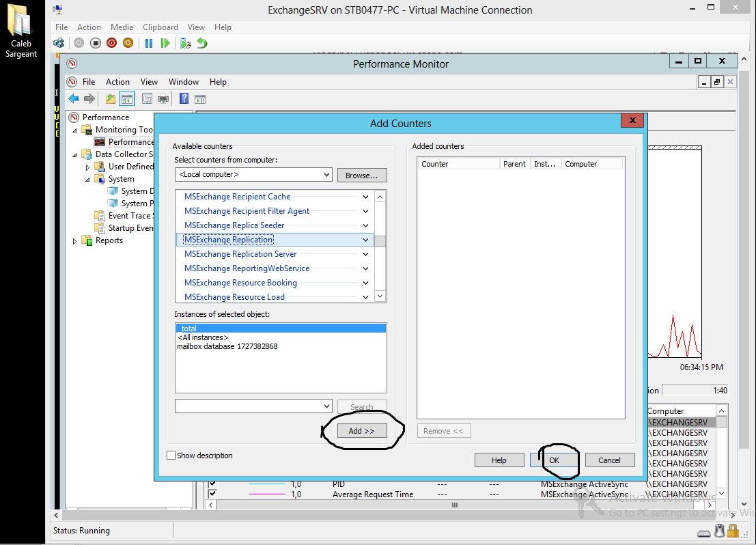Revert the VM with the green undo arrow

202,44
